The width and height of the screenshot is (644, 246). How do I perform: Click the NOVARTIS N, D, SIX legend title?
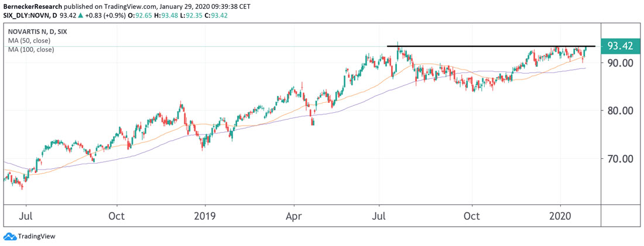pyautogui.click(x=37, y=32)
